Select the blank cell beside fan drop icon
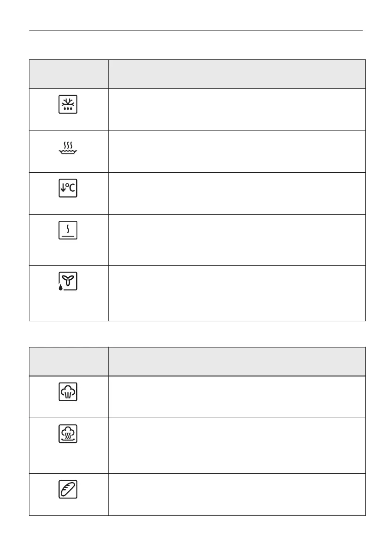This screenshot has height=557, width=392. pyautogui.click(x=237, y=293)
